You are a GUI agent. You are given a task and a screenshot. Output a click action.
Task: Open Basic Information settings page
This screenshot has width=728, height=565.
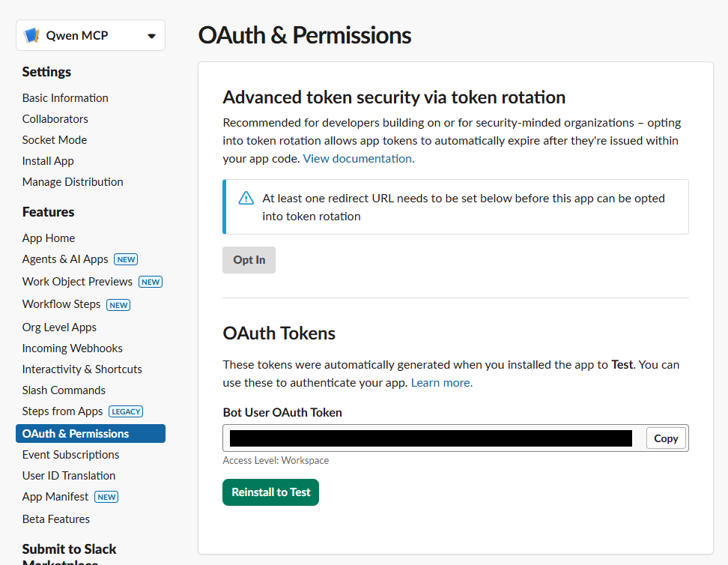click(65, 98)
